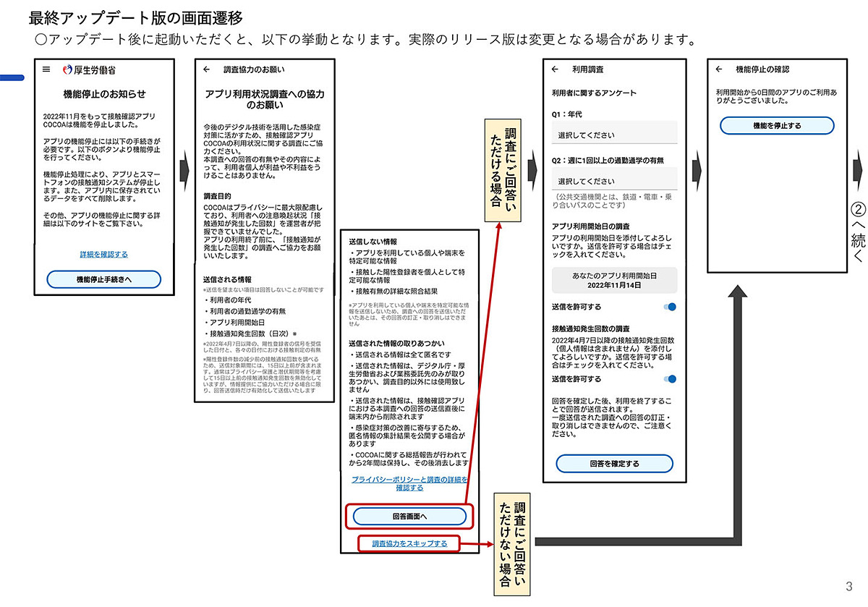Open the hamburger menu beside 厚生労働省
Screen dimensions: 868x607
[x=46, y=70]
